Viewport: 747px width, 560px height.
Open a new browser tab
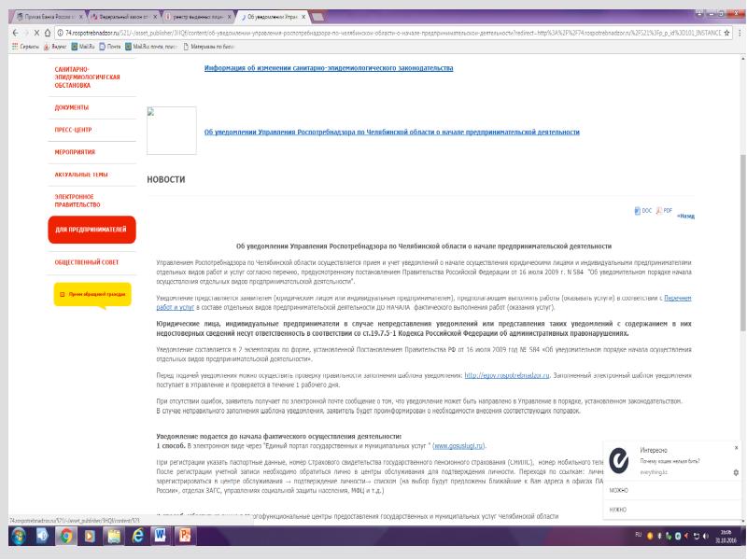click(318, 17)
